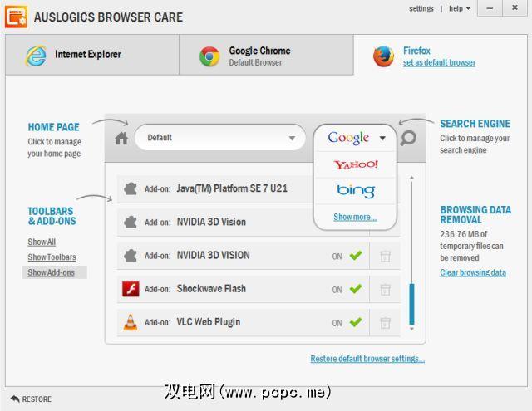Click the home page house icon

(x=121, y=138)
